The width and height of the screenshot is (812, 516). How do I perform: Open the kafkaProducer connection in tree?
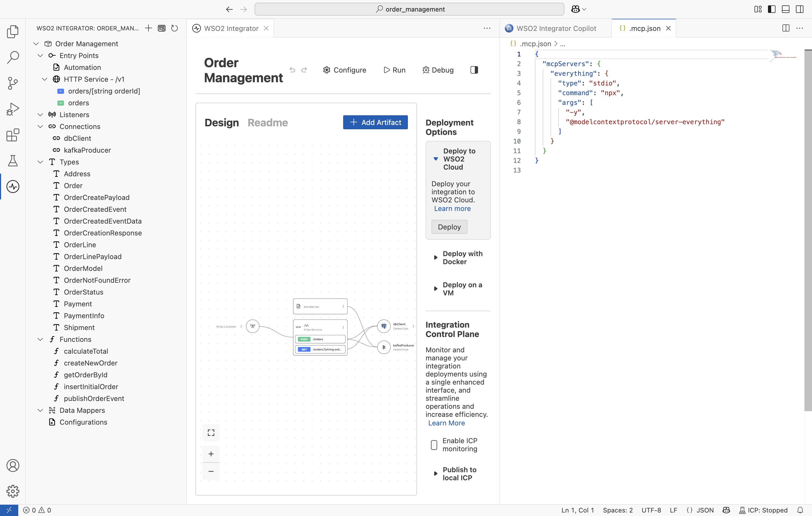(87, 150)
